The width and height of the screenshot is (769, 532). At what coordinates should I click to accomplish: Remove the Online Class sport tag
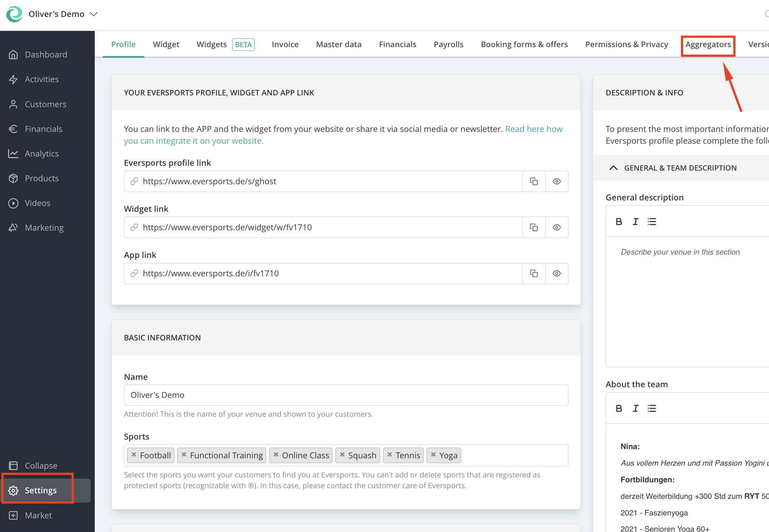coord(276,455)
